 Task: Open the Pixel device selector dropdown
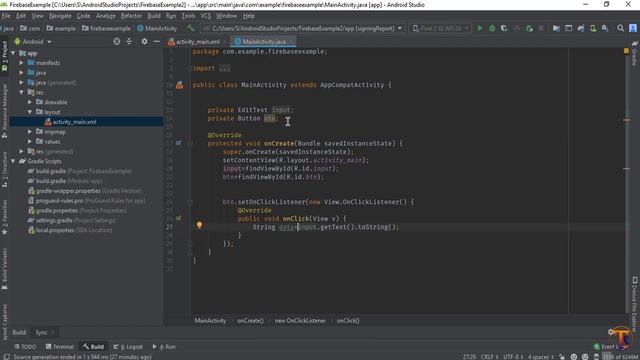click(440, 28)
